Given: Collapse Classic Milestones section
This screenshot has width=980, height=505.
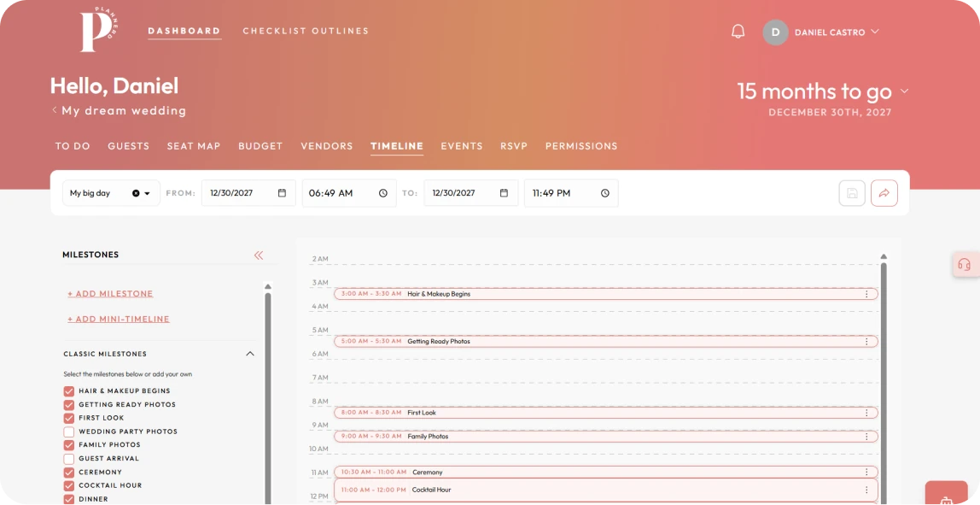Looking at the screenshot, I should [250, 355].
